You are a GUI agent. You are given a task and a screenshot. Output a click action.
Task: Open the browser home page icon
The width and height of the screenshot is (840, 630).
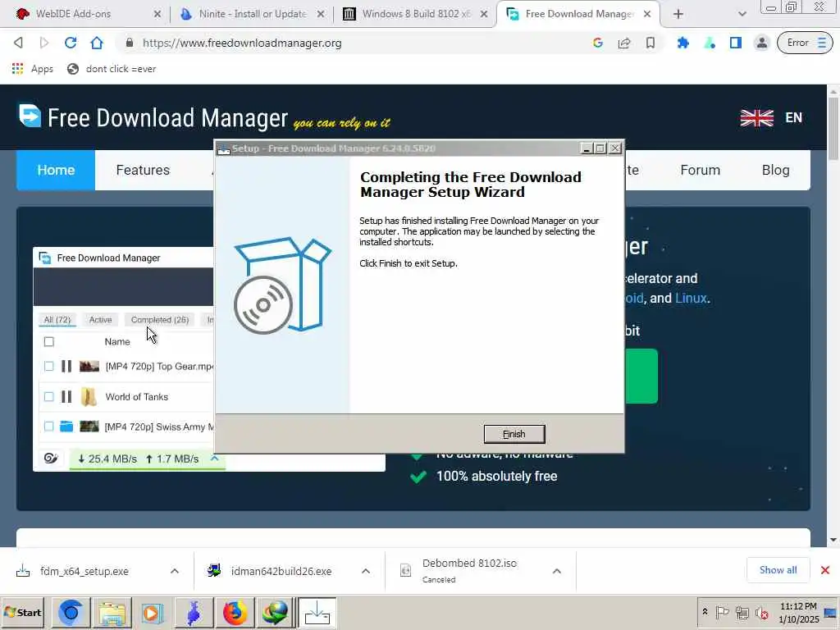(97, 43)
